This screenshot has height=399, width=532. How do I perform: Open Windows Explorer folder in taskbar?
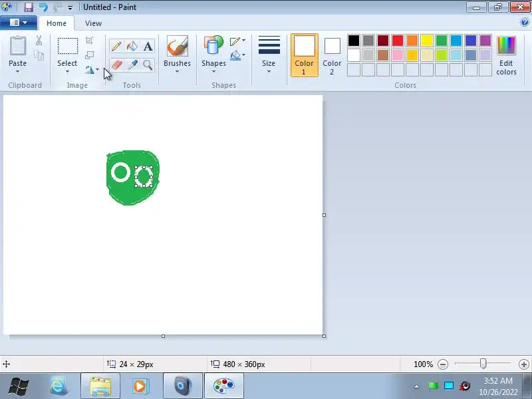click(100, 386)
